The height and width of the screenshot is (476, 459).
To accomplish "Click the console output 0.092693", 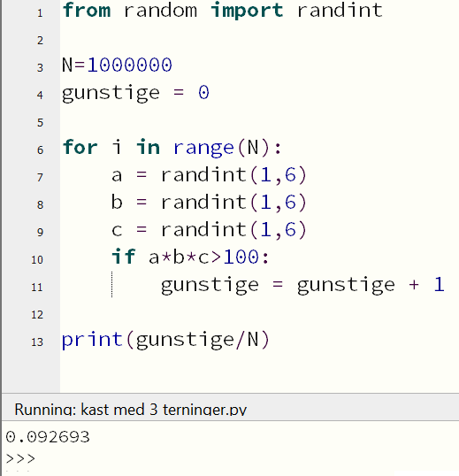I will 48,437.
